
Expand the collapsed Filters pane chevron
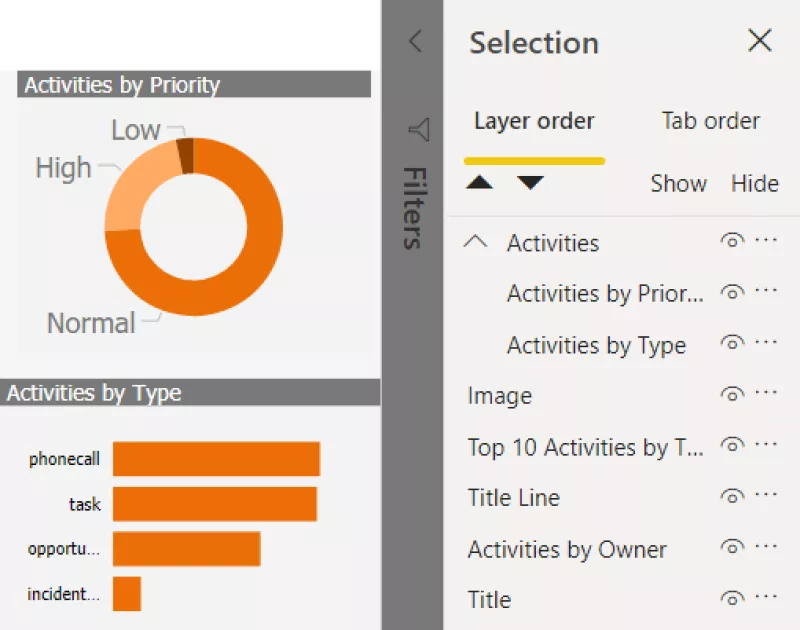click(x=416, y=41)
